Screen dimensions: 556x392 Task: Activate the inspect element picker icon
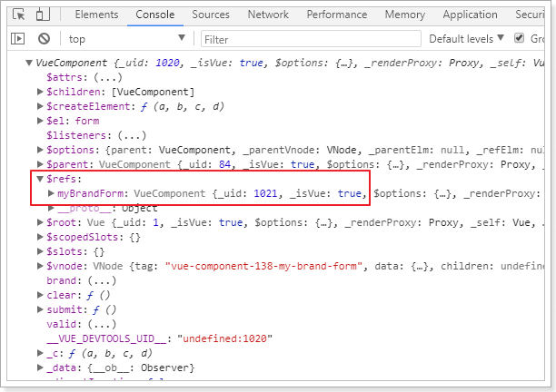tap(19, 15)
